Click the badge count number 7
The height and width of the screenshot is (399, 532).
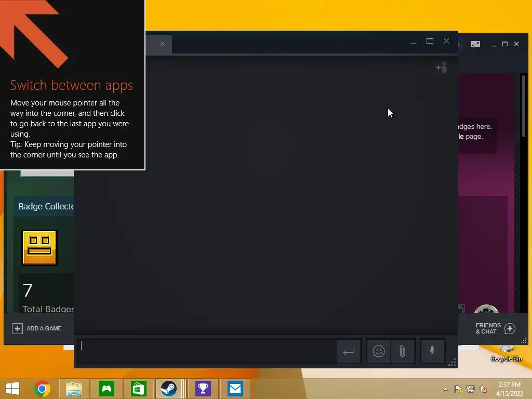pos(28,290)
